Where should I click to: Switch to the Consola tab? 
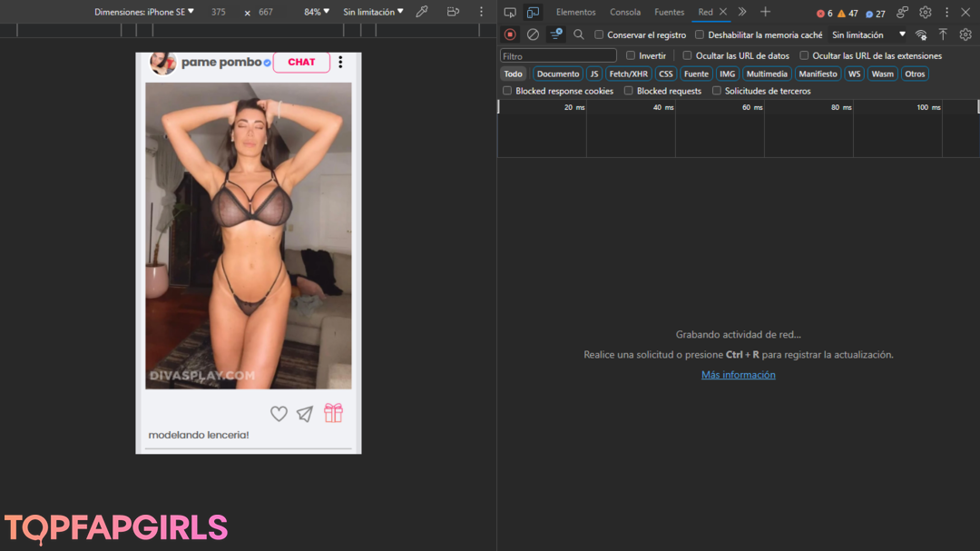[x=624, y=13]
